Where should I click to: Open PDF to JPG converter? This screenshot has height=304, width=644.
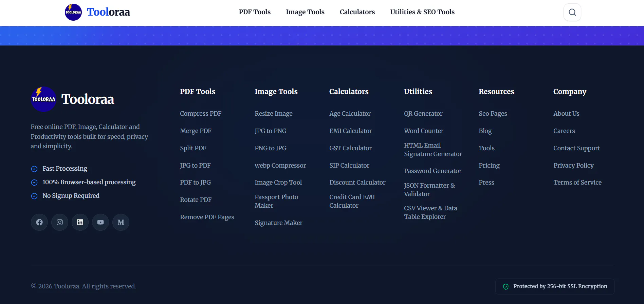click(x=195, y=183)
